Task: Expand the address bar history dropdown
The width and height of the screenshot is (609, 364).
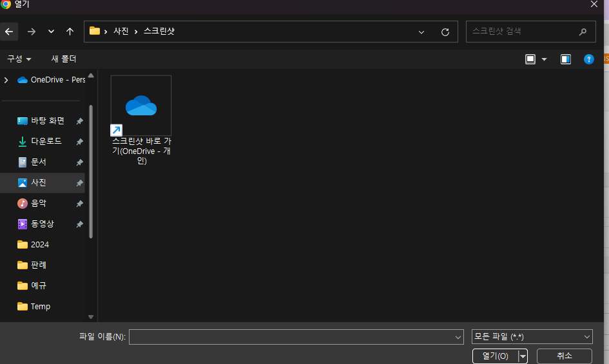Action: (421, 32)
